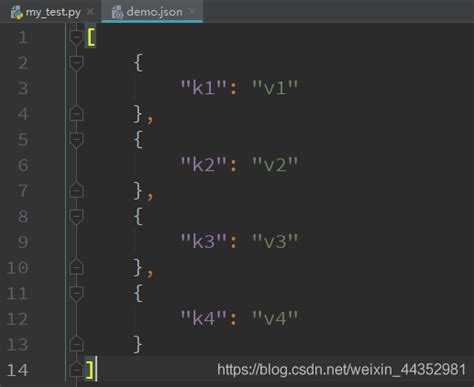
Task: Click the closing square bracket on line 14
Action: [x=89, y=370]
